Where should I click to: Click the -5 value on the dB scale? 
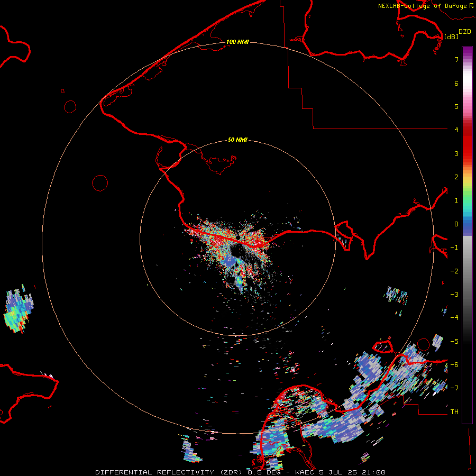point(454,342)
